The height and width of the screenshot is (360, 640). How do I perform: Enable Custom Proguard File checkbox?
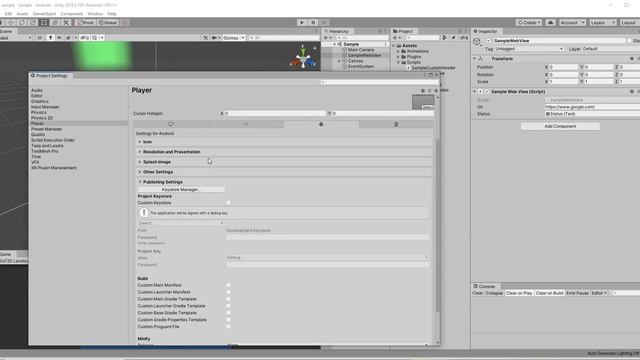229,327
